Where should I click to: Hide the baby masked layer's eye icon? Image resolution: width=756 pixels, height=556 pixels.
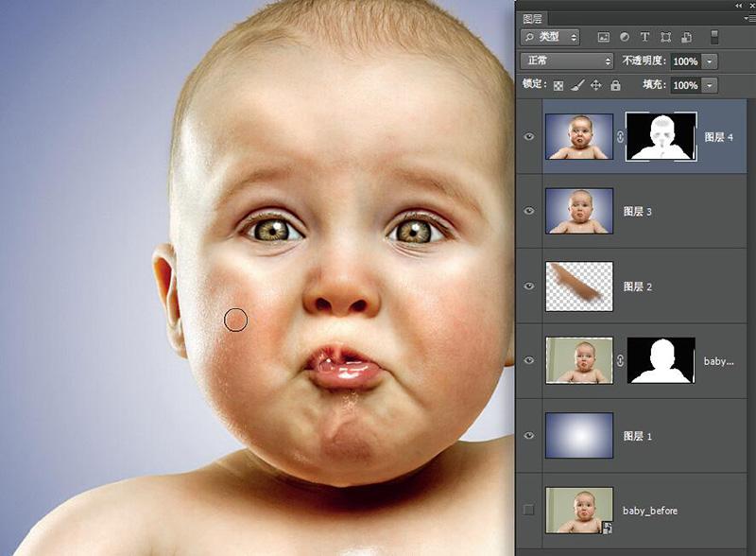pos(529,360)
